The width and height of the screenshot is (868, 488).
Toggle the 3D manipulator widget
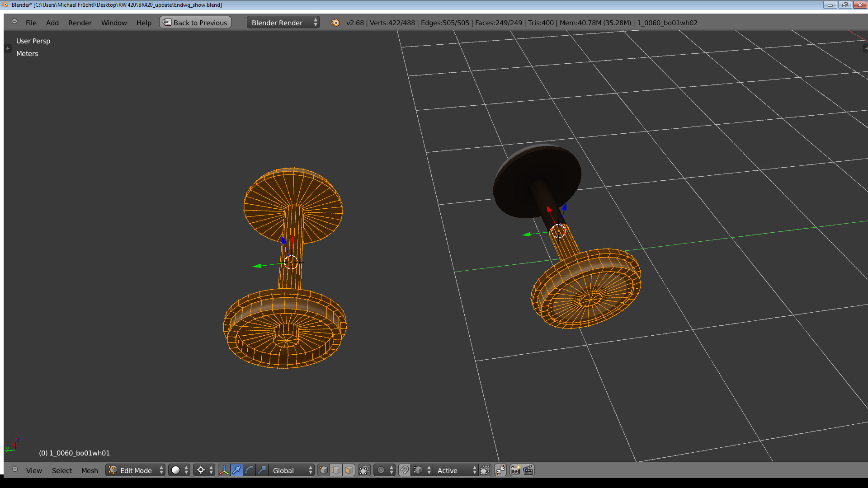224,470
